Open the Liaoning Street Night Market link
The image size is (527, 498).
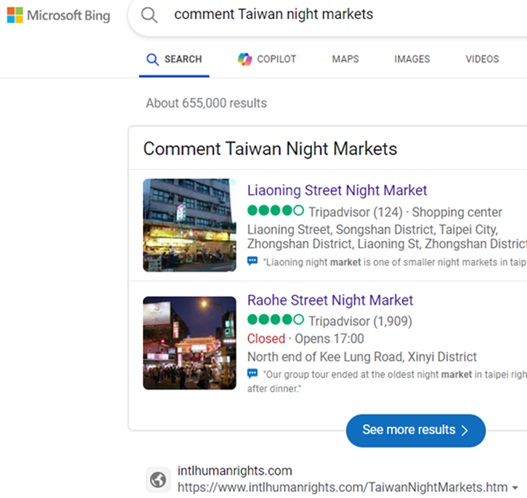click(337, 191)
